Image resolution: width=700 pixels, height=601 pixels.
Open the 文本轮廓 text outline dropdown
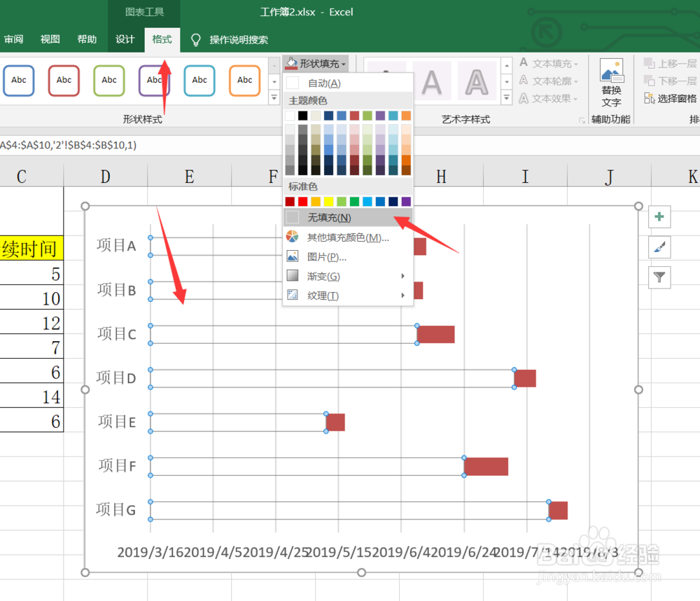coord(549,81)
